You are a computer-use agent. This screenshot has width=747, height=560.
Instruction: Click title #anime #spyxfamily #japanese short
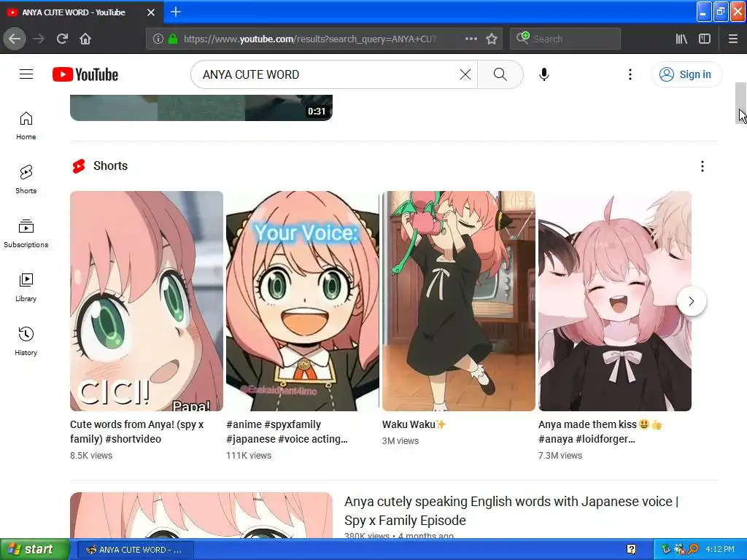click(287, 432)
